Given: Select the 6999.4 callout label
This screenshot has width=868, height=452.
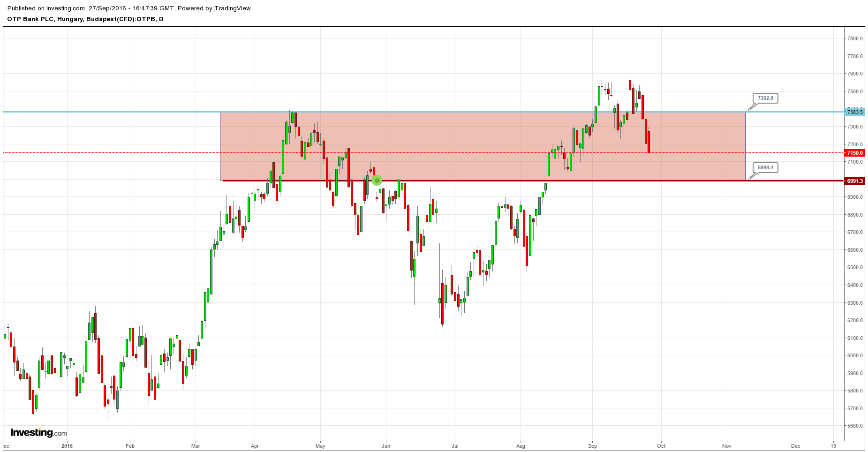Looking at the screenshot, I should (765, 167).
